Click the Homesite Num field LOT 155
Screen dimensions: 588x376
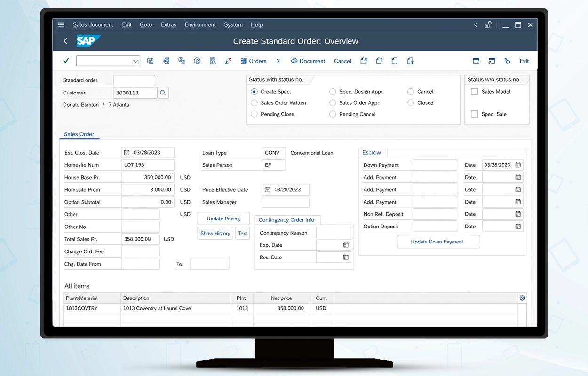tap(148, 165)
